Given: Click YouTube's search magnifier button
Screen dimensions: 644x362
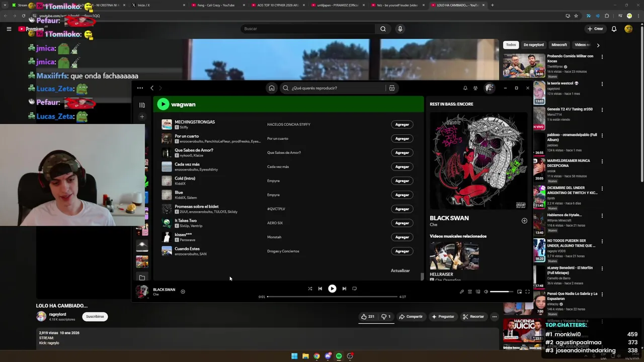Looking at the screenshot, I should tap(383, 29).
